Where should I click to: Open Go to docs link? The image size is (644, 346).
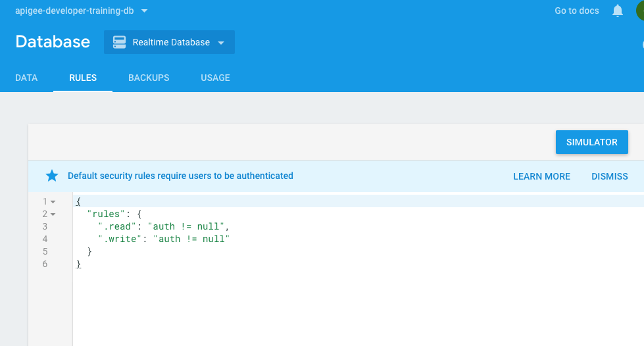tap(577, 11)
